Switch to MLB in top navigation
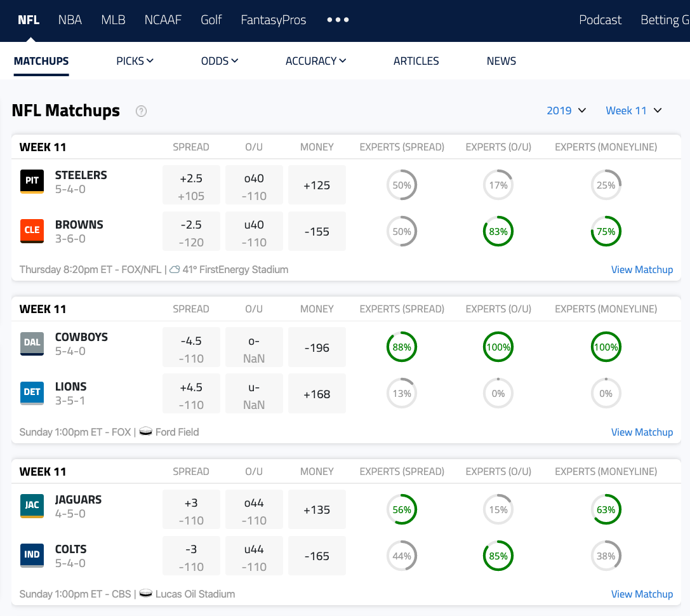This screenshot has height=616, width=690. pyautogui.click(x=113, y=20)
